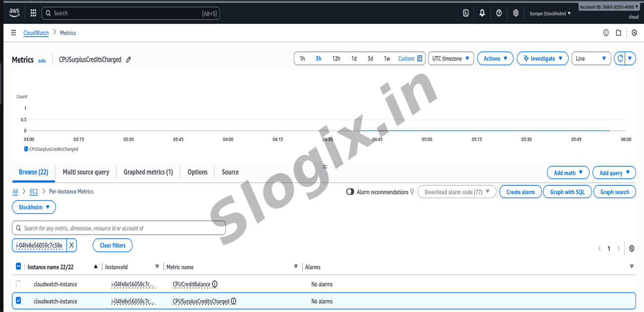Launch CloudShell from the top bar
The height and width of the screenshot is (312, 644).
coord(466,13)
